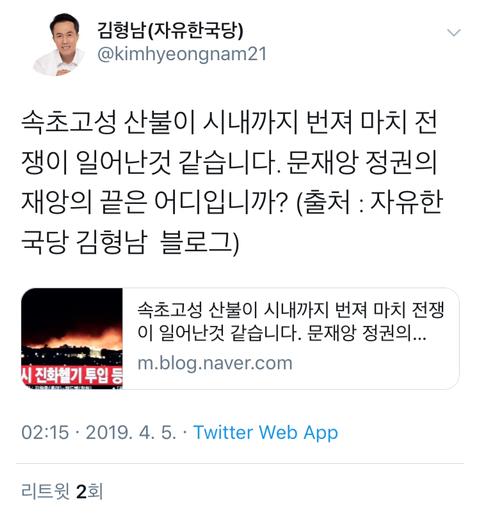This screenshot has height=516, width=480.
Task: Click the 02:15 time text
Action: 45,433
